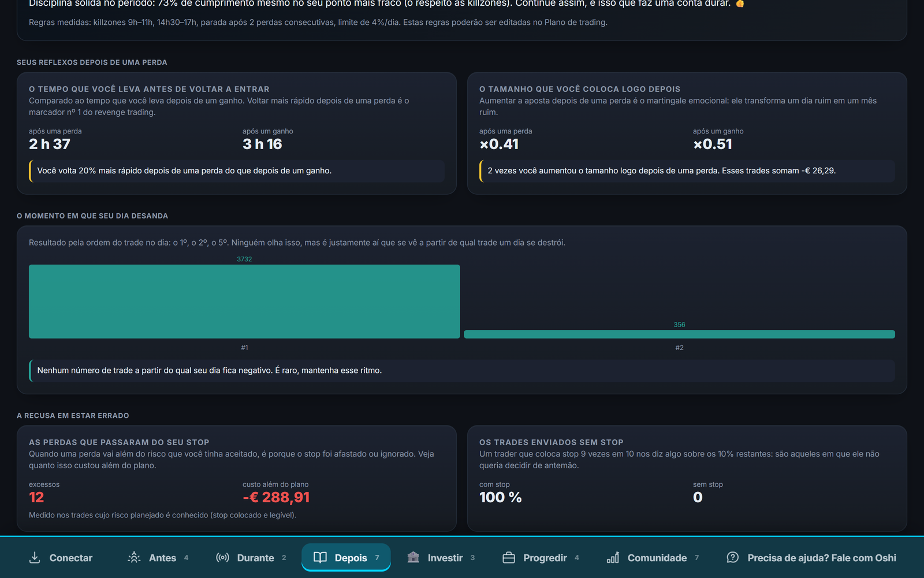Click the ×0.51 size multiplier
This screenshot has width=924, height=578.
713,144
